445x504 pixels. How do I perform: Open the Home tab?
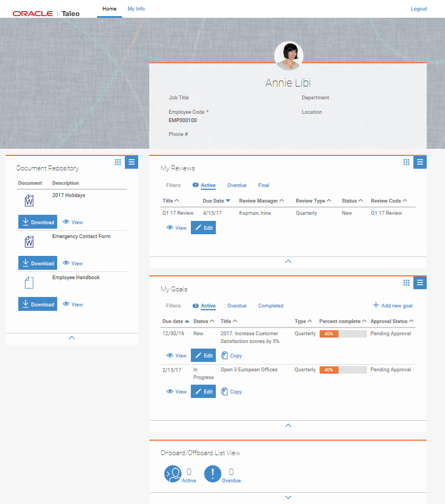tap(109, 9)
